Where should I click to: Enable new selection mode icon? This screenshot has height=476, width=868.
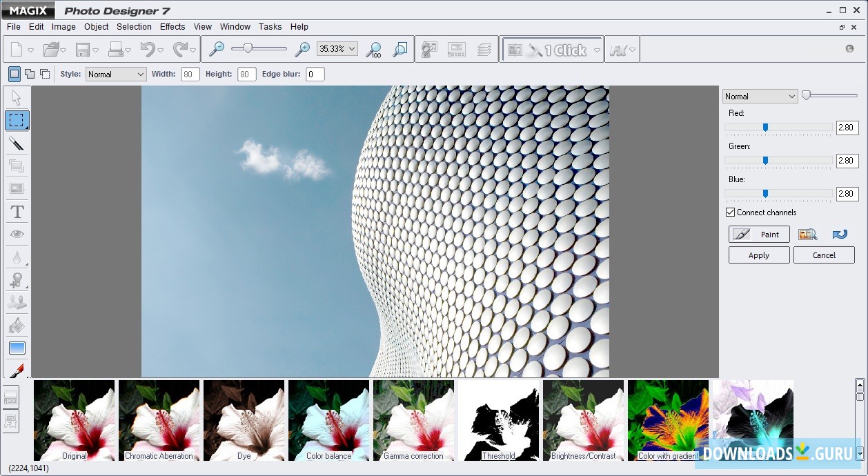pos(14,74)
